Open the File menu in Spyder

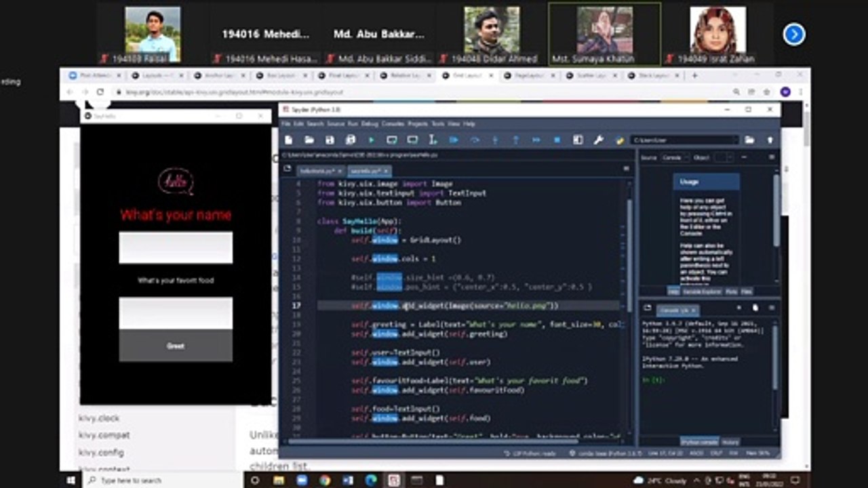pos(286,124)
